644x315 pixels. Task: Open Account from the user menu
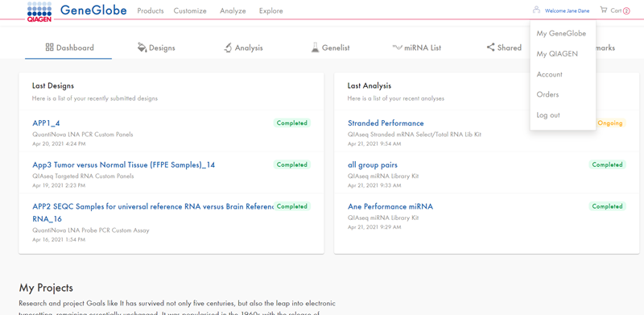[x=550, y=74]
